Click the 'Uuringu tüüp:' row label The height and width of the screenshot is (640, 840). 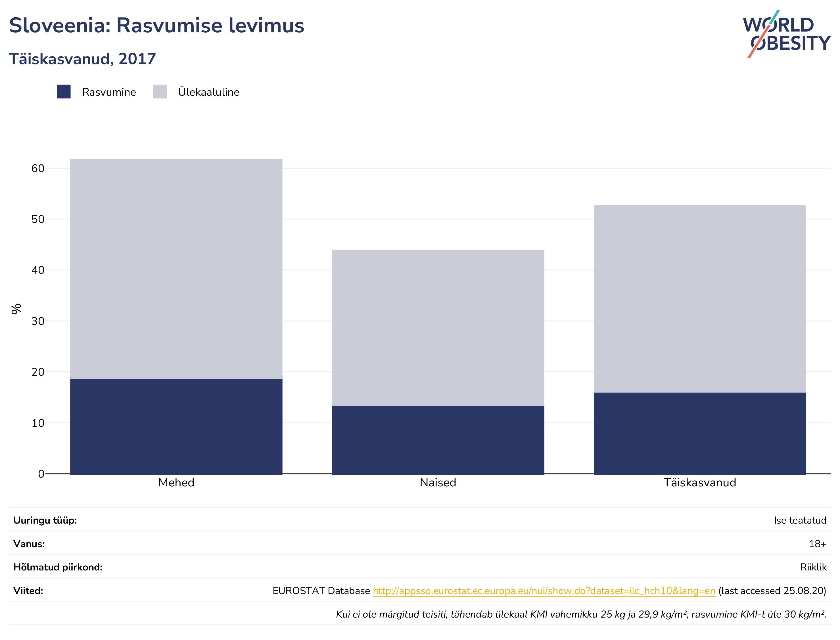(45, 520)
